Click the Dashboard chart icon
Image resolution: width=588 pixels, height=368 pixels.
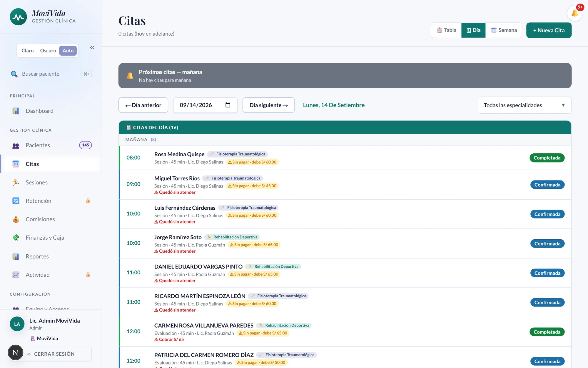click(16, 111)
